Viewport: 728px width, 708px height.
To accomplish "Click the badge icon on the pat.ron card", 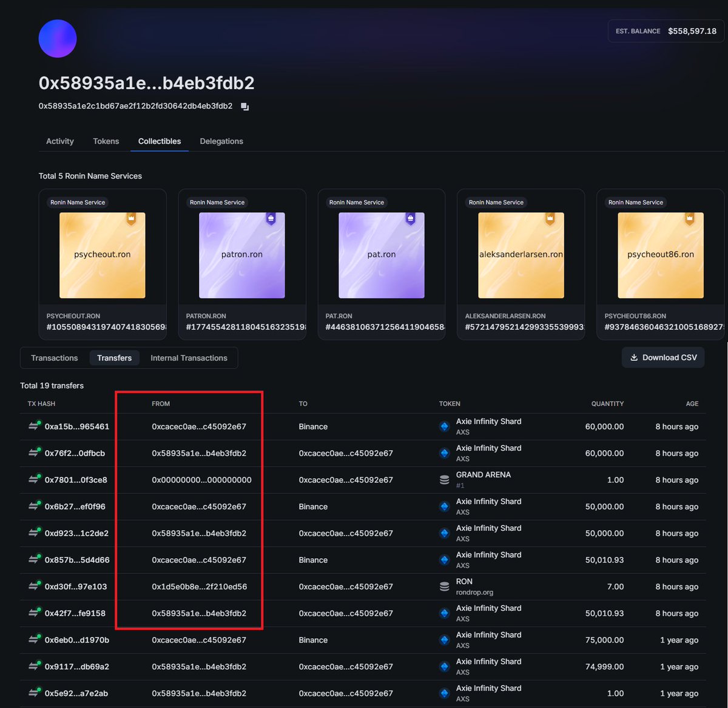I will coord(410,218).
